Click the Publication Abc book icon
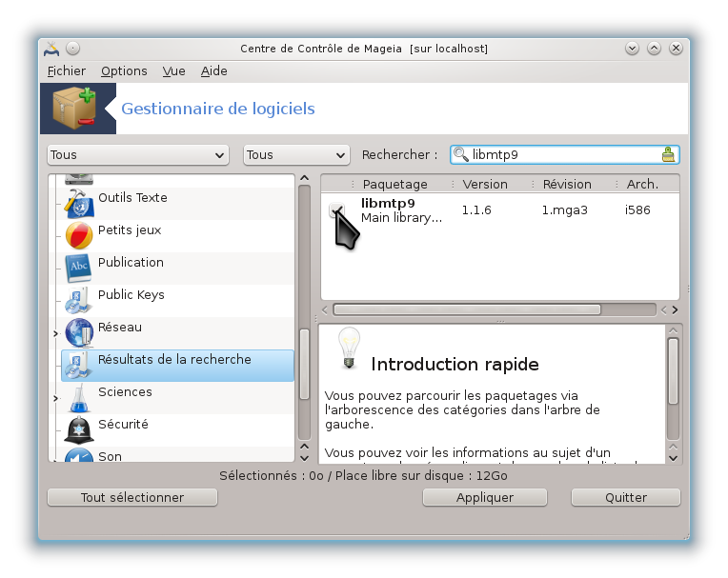 point(79,269)
